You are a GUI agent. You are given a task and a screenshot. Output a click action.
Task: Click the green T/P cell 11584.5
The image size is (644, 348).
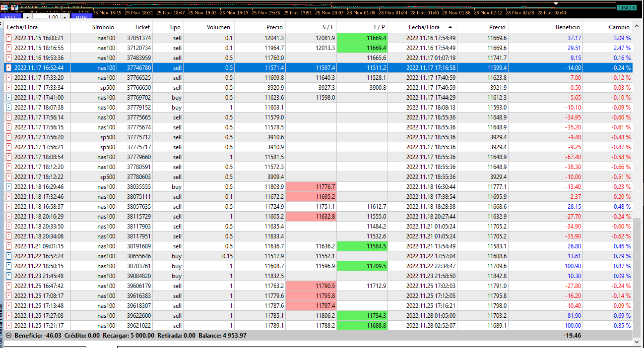(x=362, y=246)
